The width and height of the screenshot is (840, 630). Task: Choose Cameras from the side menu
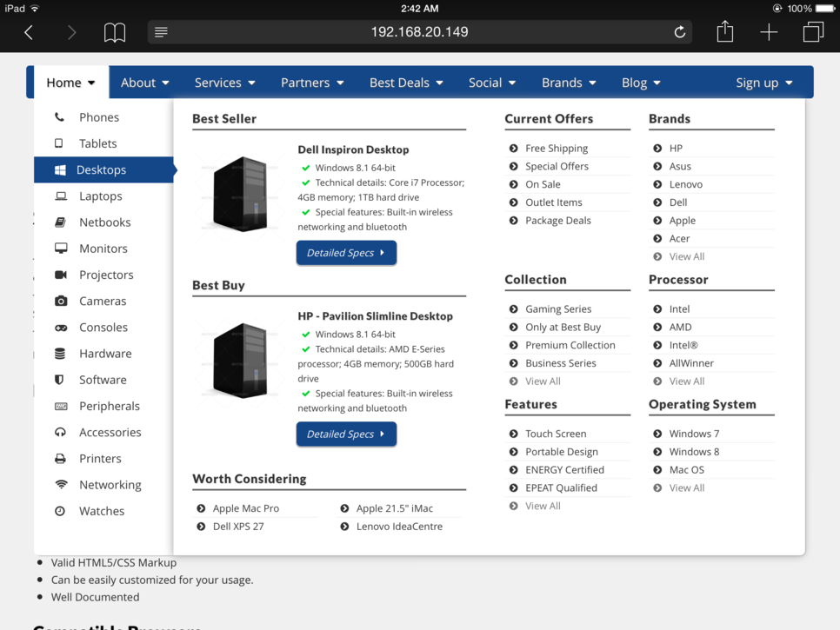[103, 301]
